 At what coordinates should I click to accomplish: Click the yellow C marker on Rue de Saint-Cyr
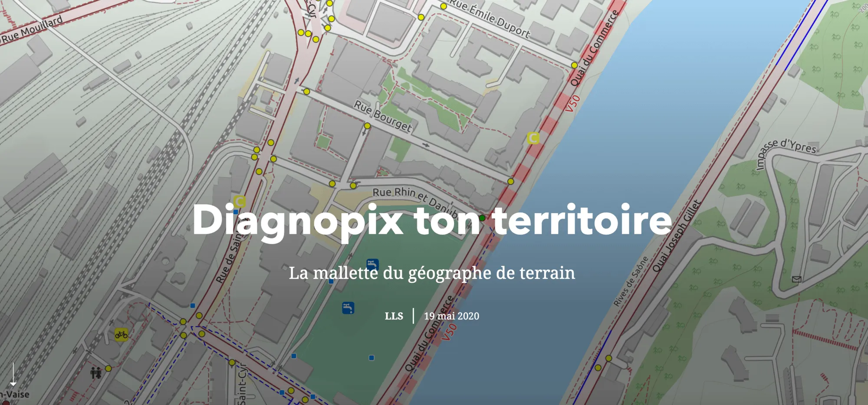click(x=239, y=201)
